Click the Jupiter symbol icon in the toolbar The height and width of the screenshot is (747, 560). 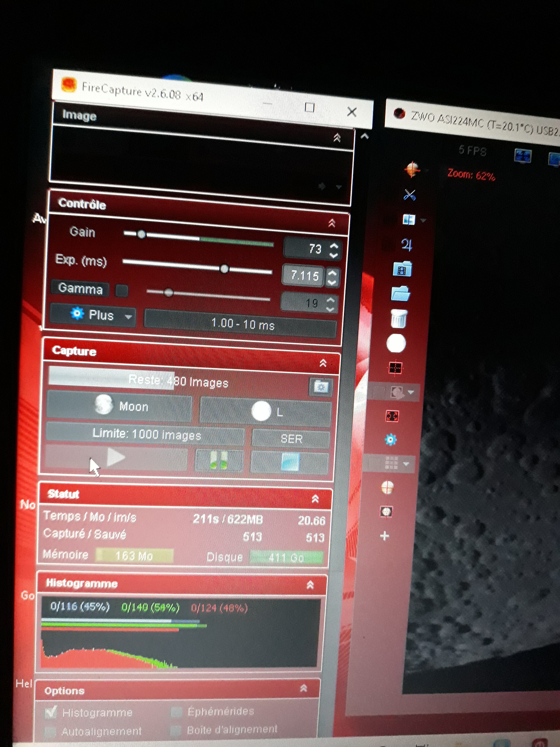point(407,245)
